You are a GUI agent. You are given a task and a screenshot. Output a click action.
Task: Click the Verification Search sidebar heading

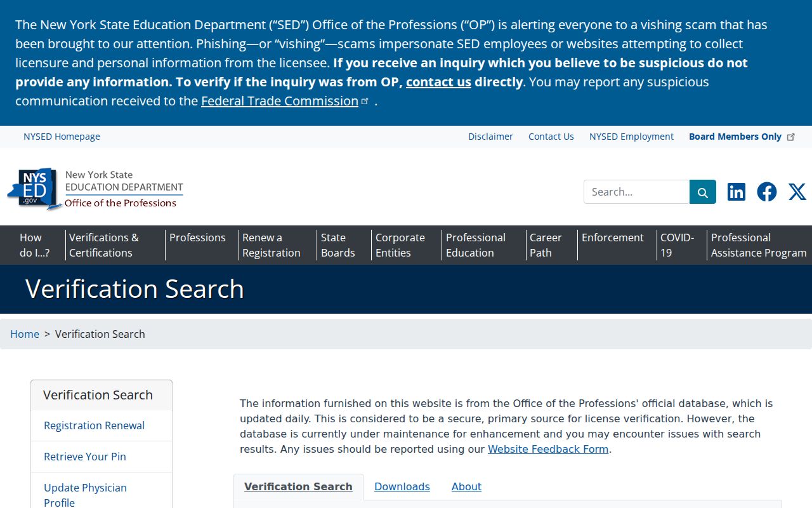pyautogui.click(x=98, y=395)
